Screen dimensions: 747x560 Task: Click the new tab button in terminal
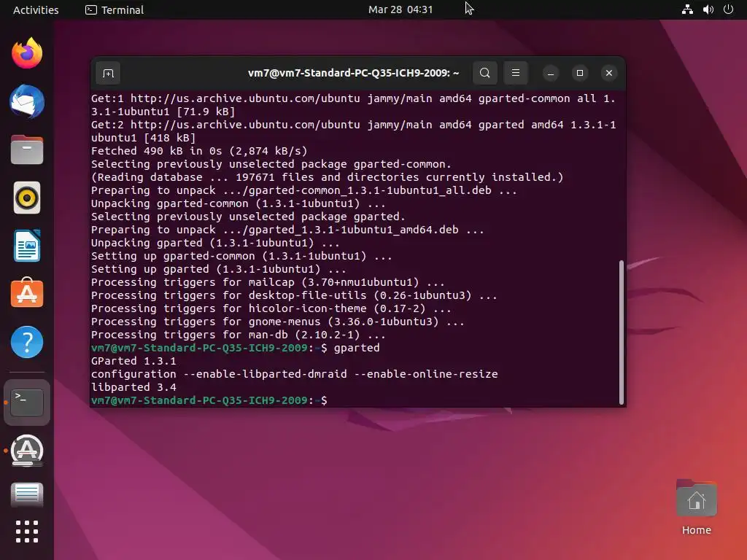108,73
